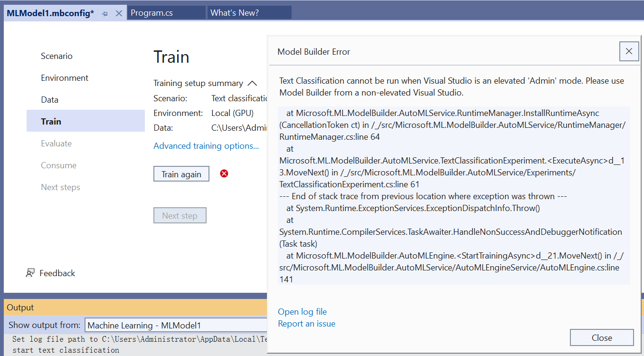Dismiss the Model Builder Error dialog with X
The width and height of the screenshot is (644, 356).
tap(629, 51)
